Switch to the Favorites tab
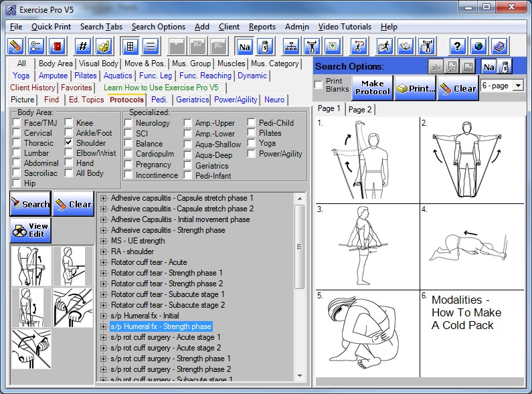 pos(76,88)
